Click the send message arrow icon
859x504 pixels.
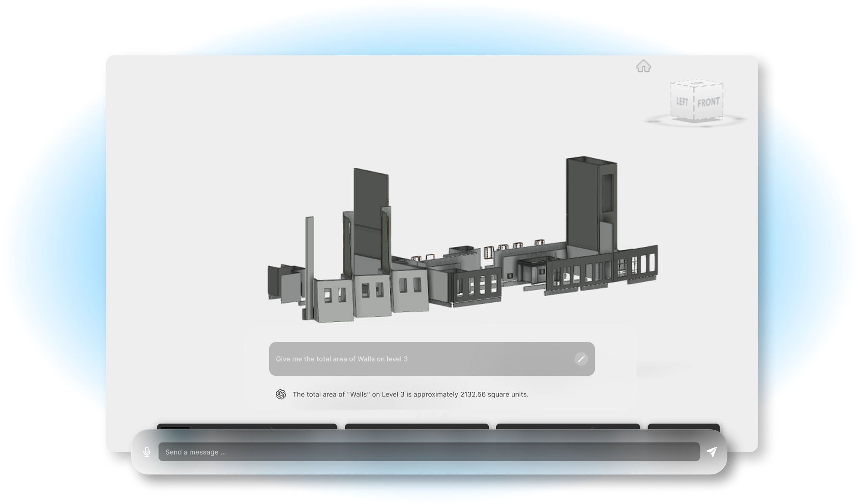(712, 451)
